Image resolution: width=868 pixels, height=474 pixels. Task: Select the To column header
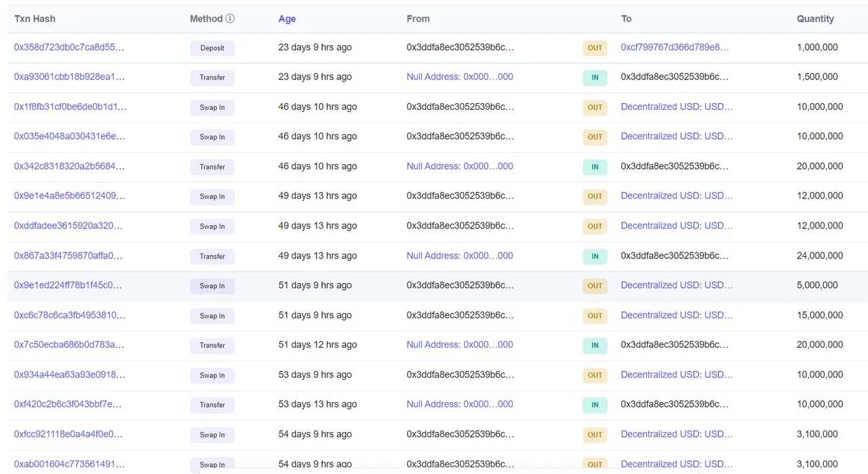pos(626,18)
